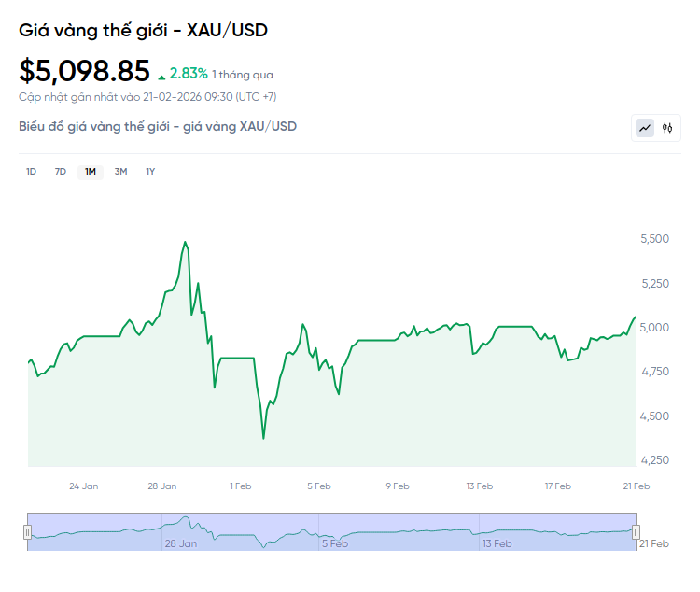This screenshot has height=592, width=700.
Task: Click the "9 Feb" x-axis date label
Action: click(399, 486)
